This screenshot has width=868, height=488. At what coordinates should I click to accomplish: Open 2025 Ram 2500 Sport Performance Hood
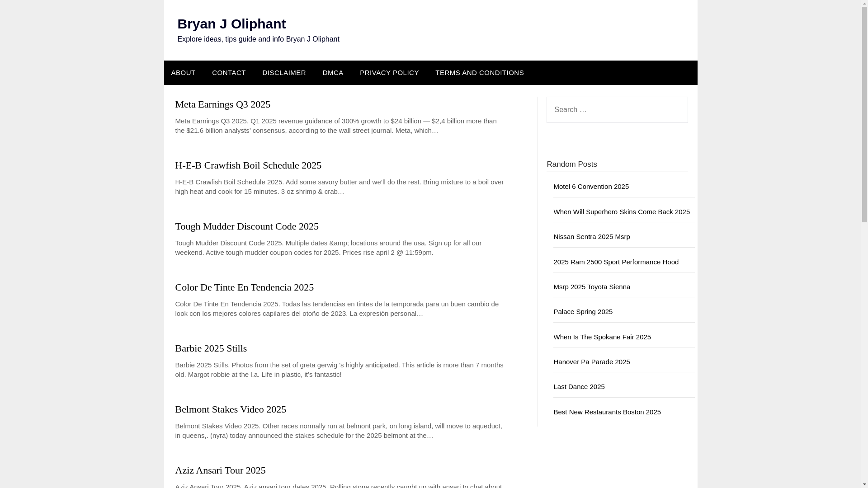tap(616, 262)
